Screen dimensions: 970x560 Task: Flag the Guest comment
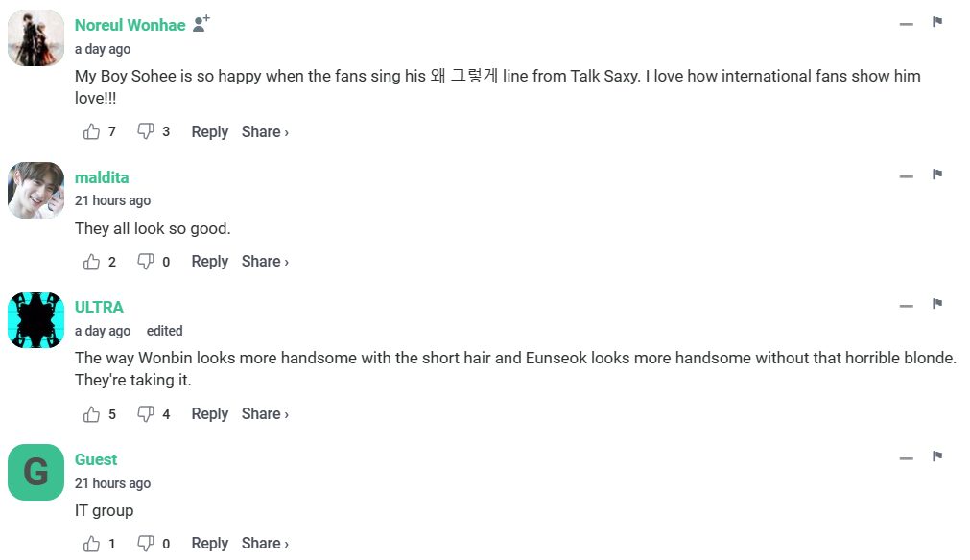[937, 456]
